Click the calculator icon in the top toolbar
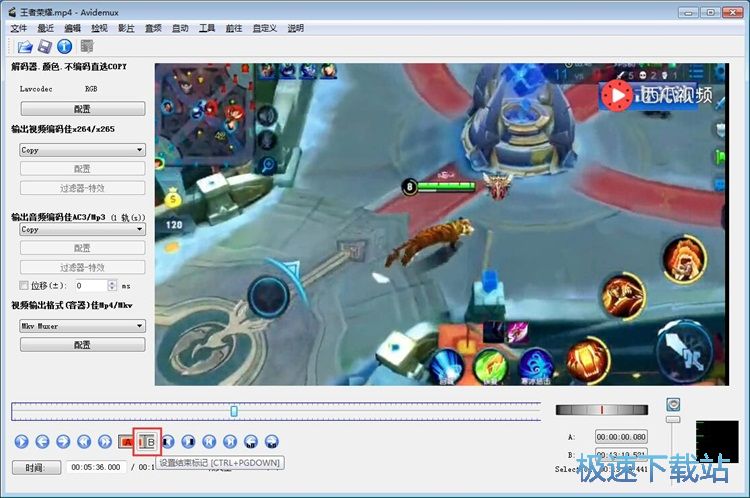 [87, 46]
